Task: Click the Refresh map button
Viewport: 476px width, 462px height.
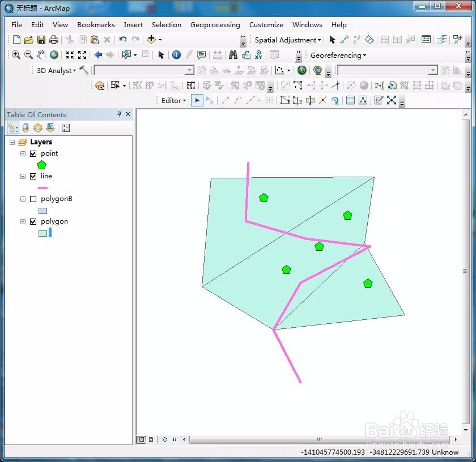Action: click(164, 439)
